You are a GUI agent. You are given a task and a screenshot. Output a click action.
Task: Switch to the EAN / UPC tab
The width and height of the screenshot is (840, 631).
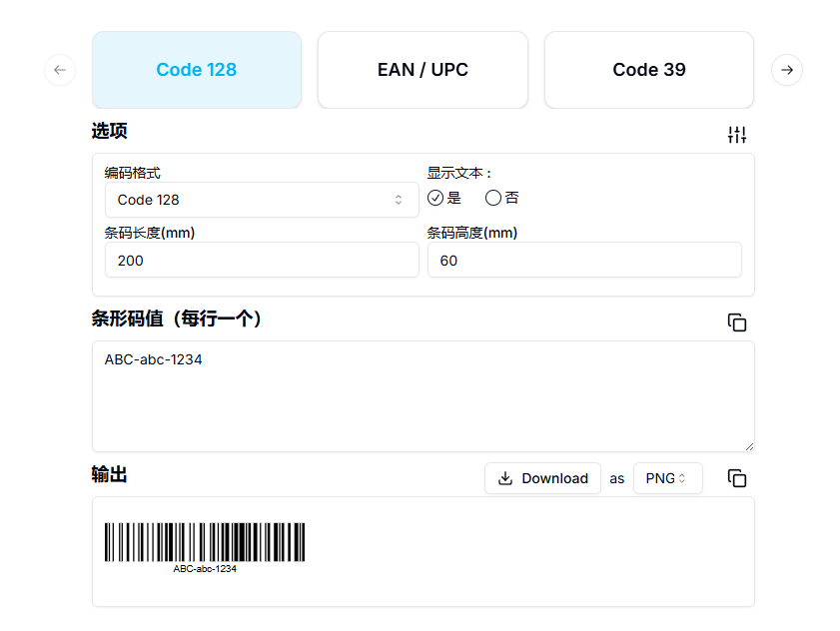[422, 70]
